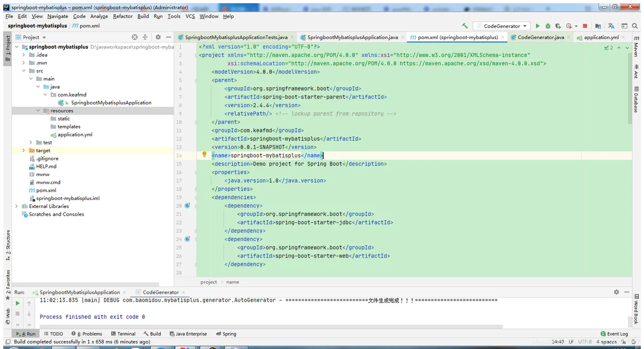The width and height of the screenshot is (644, 349).
Task: Expand the test folder
Action: (31, 143)
